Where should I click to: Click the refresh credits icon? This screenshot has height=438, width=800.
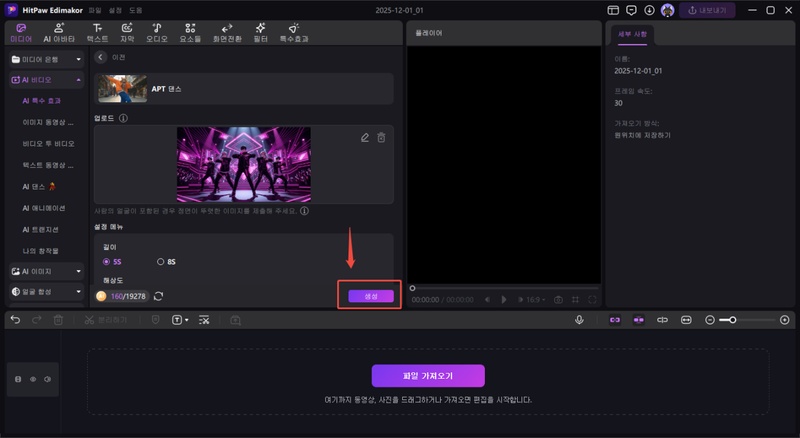click(x=158, y=296)
